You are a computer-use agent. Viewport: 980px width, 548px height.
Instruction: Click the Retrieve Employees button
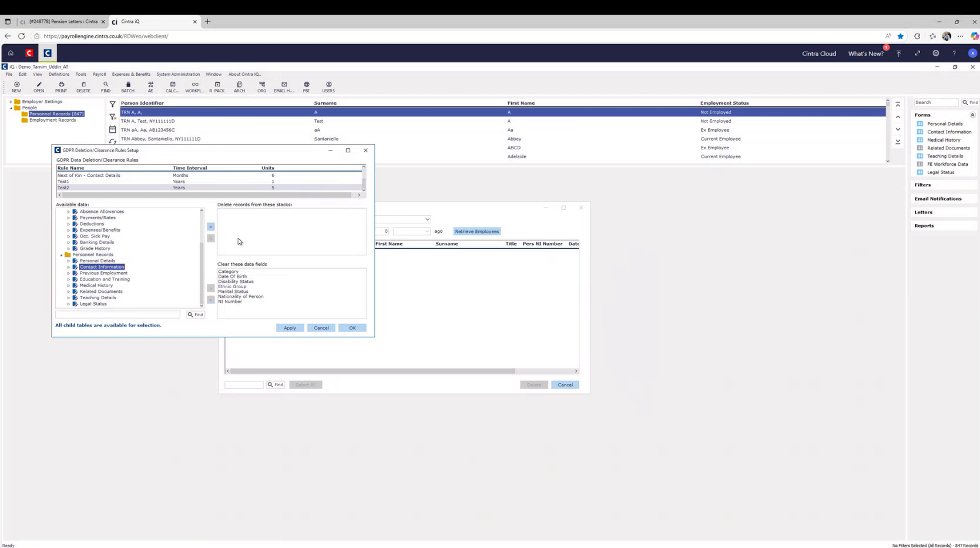(476, 231)
